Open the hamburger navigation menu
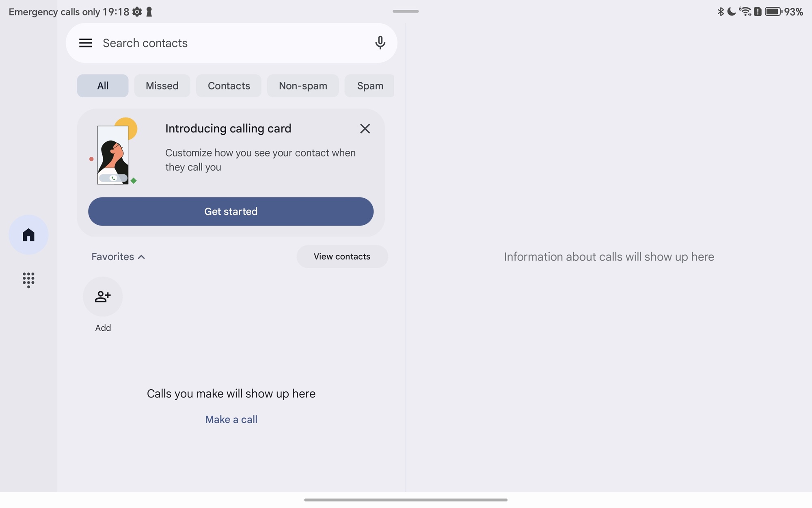812x508 pixels. (85, 43)
